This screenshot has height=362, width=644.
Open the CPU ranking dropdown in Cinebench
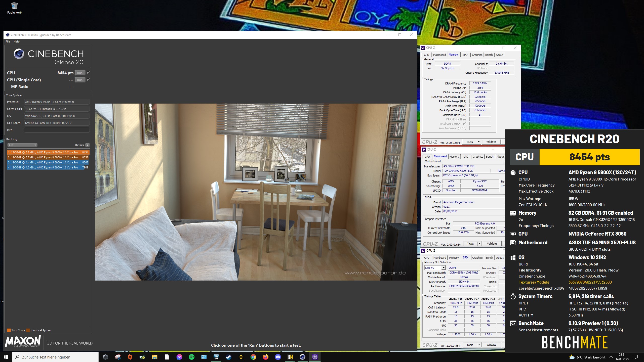pos(22,145)
